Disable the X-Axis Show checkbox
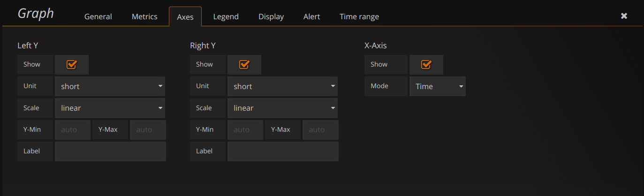This screenshot has width=644, height=196. click(426, 65)
